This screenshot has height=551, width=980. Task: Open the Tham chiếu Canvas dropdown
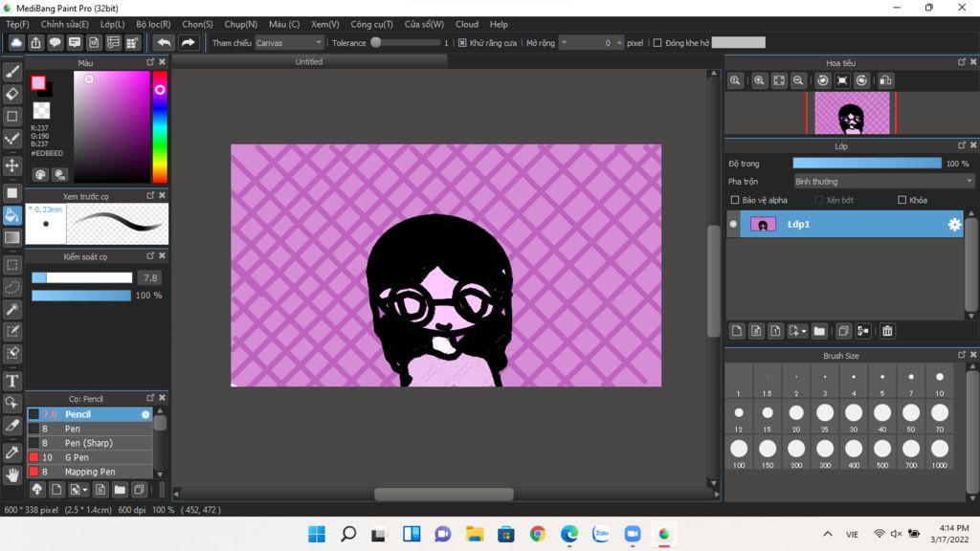[289, 43]
